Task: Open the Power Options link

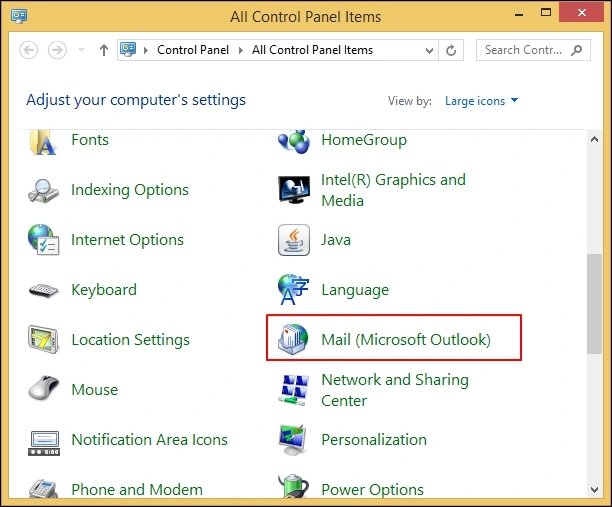Action: coord(372,489)
